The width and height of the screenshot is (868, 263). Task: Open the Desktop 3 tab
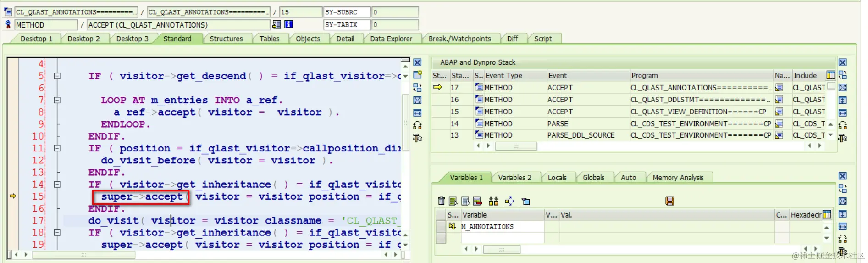(x=133, y=39)
